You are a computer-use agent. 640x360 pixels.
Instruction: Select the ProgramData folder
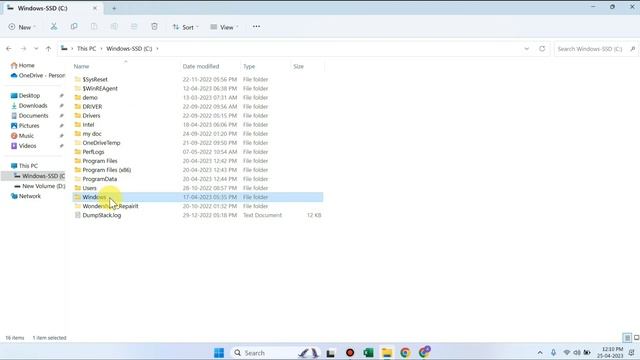[100, 179]
